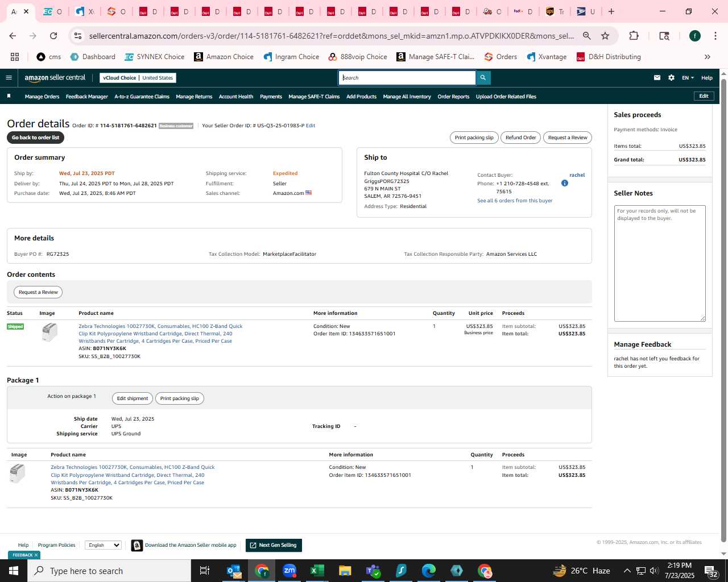Open the site info icon in address bar
The height and width of the screenshot is (582, 728).
click(78, 36)
